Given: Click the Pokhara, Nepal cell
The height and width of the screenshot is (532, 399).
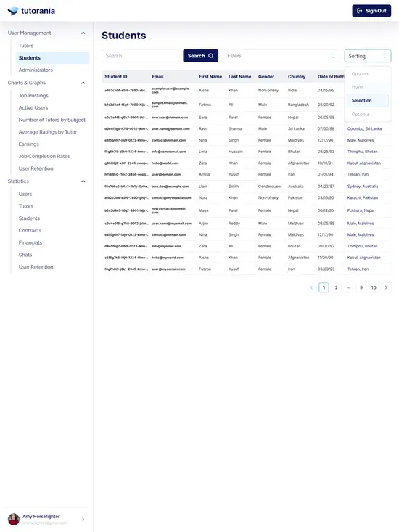Looking at the screenshot, I should (x=361, y=210).
